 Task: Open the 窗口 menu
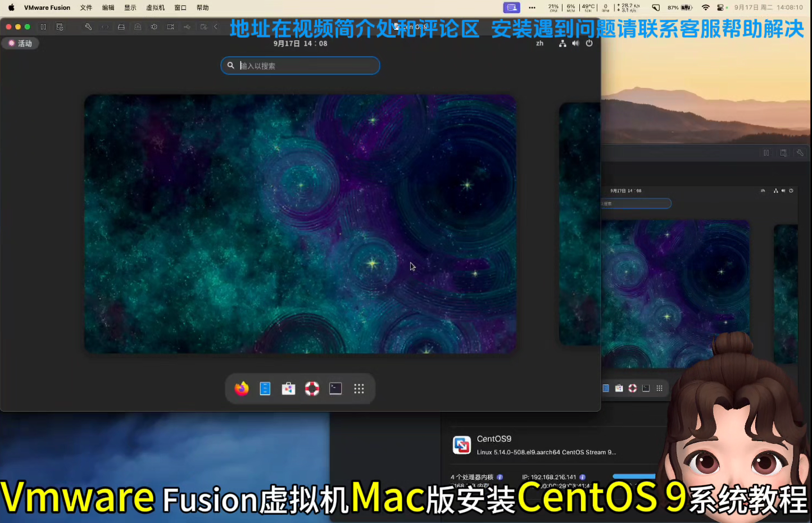(180, 7)
